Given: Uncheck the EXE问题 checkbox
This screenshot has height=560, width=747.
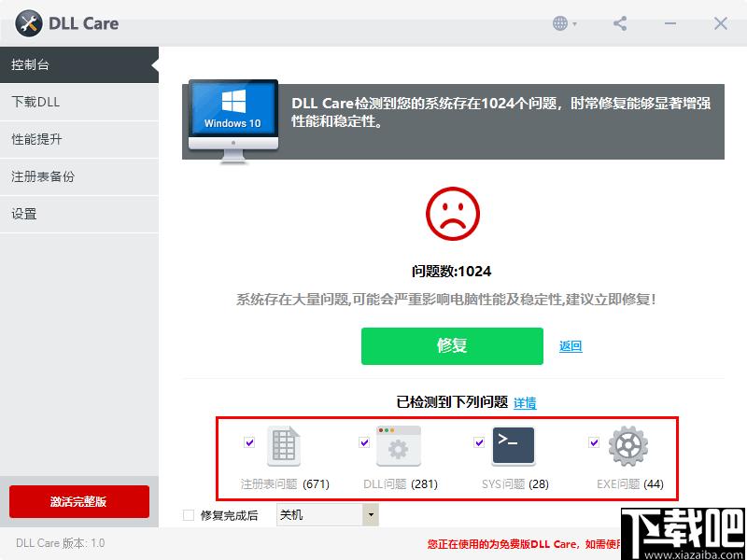Looking at the screenshot, I should 594,442.
